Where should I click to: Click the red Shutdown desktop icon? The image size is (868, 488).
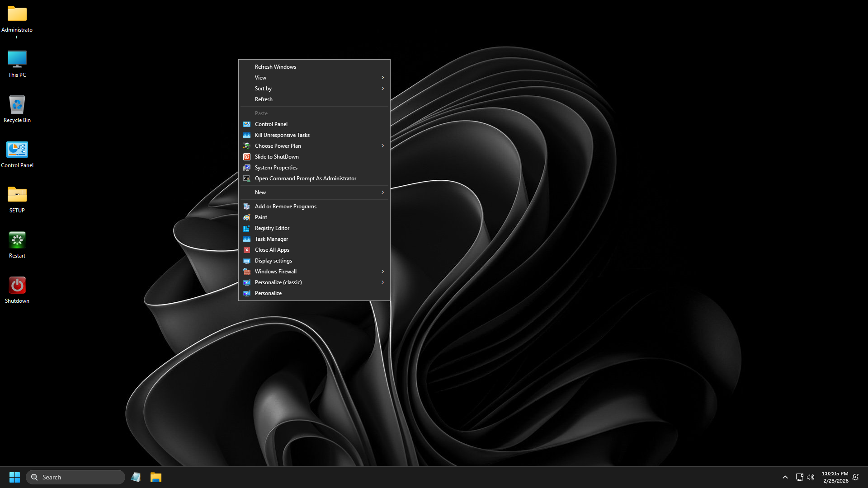(x=17, y=285)
